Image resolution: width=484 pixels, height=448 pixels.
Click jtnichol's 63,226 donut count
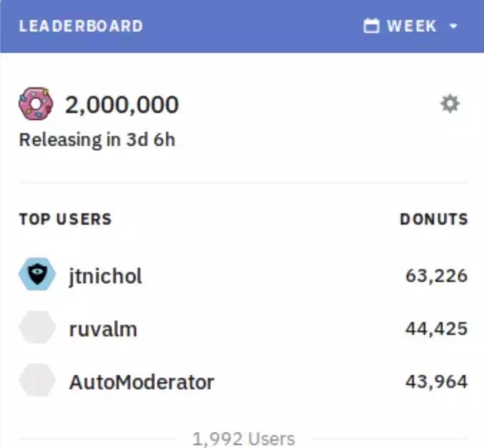pyautogui.click(x=436, y=276)
